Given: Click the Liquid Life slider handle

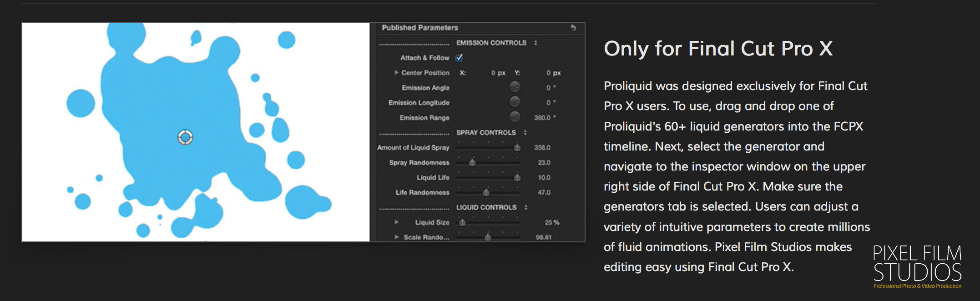Looking at the screenshot, I should tap(517, 177).
